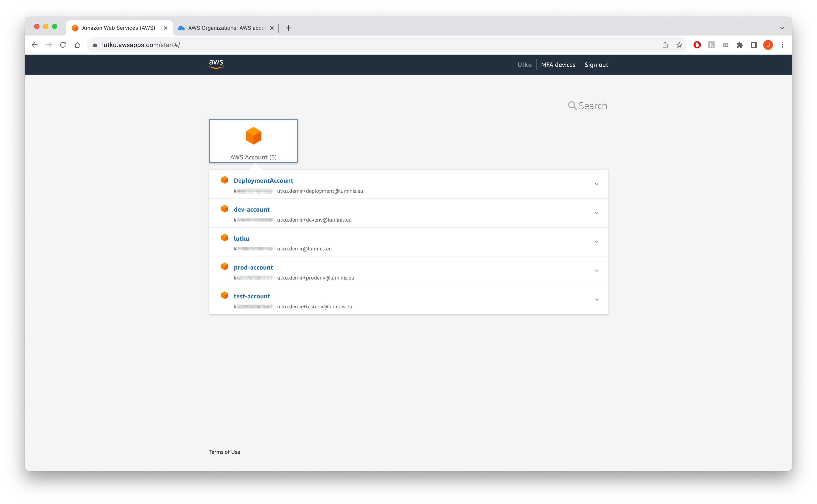
Task: Focus the Search field
Action: click(x=593, y=106)
